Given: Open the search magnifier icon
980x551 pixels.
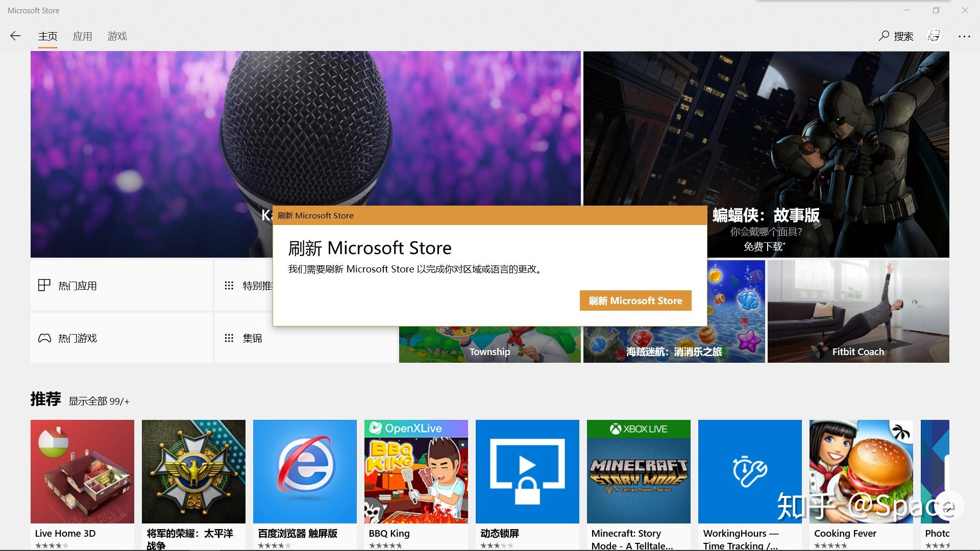Looking at the screenshot, I should 884,36.
